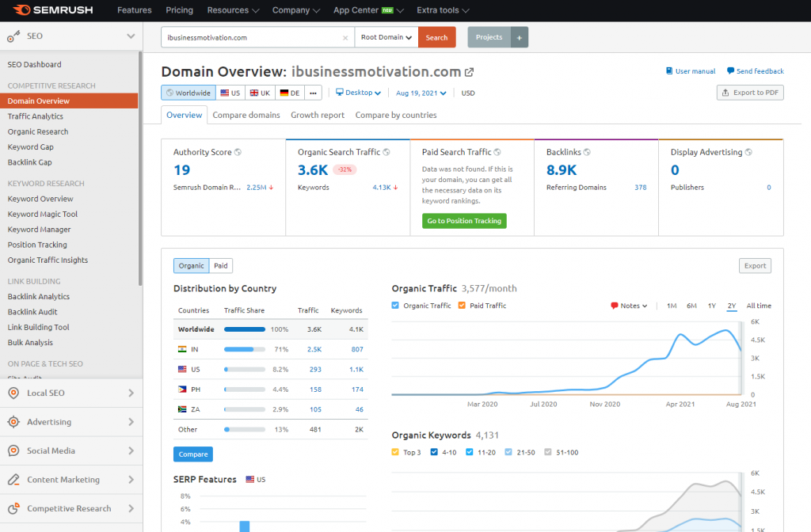Toggle the 4-10 keywords checkbox
811x532 pixels.
(434, 452)
